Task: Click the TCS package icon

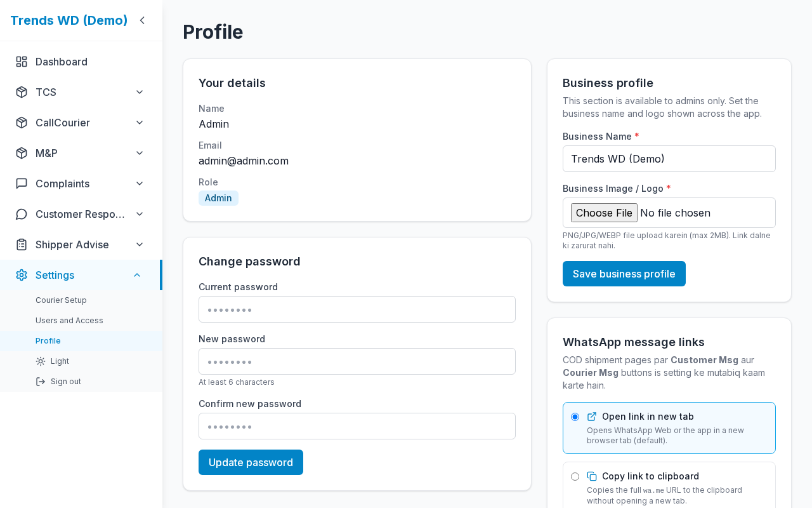Action: [22, 92]
